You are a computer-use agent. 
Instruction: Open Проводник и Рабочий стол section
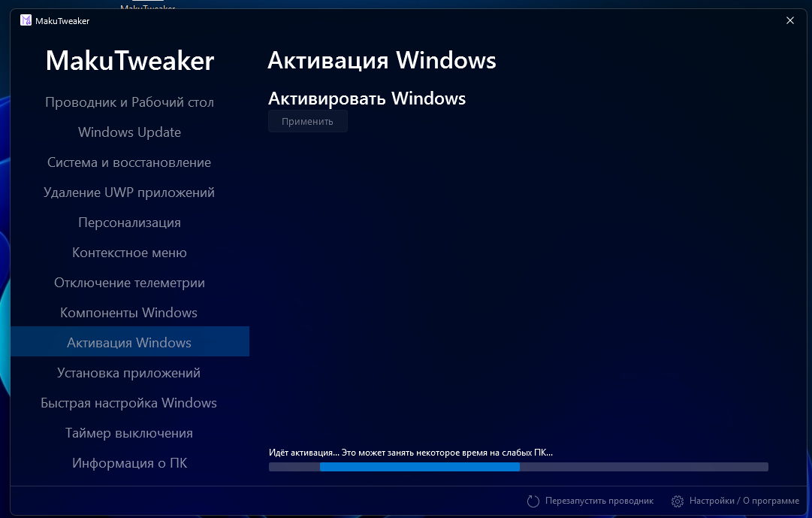coord(129,102)
